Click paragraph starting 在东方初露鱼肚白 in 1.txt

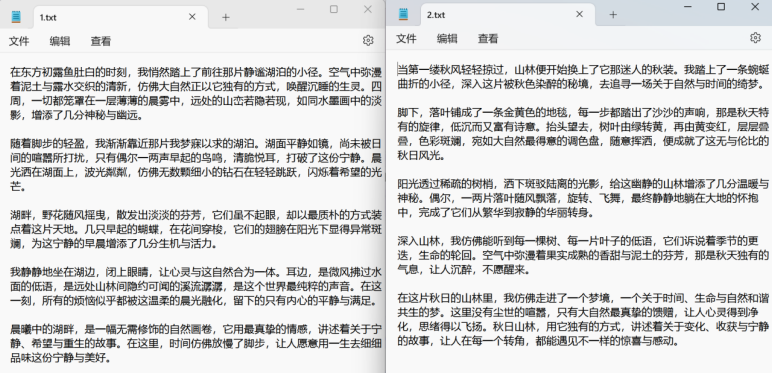[196, 94]
